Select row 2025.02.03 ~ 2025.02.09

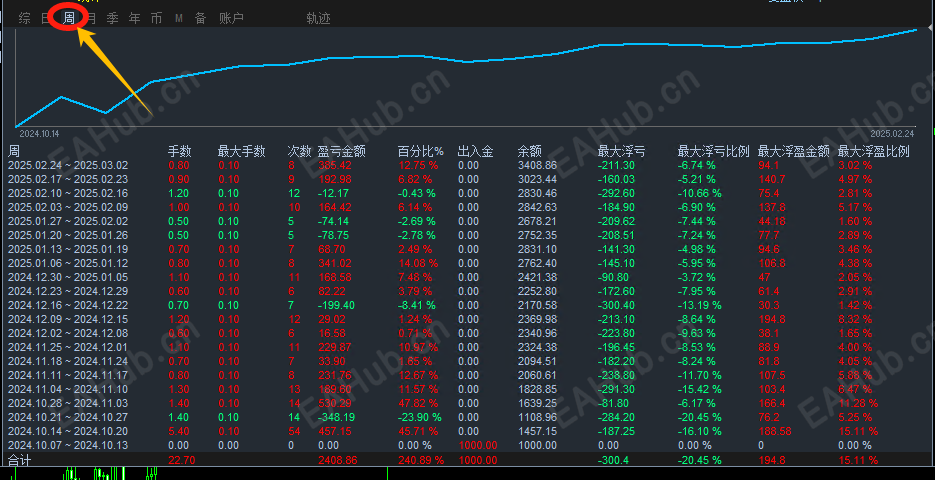(468, 207)
